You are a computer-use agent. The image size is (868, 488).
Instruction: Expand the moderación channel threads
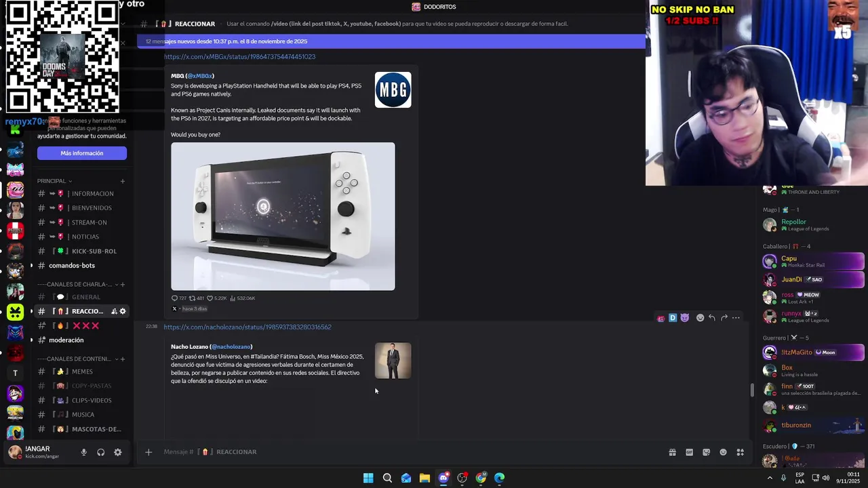click(x=31, y=340)
